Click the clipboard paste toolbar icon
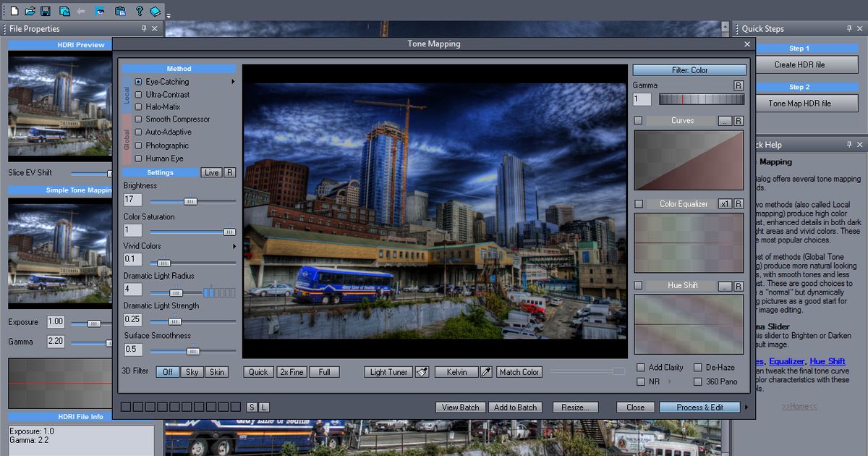Viewport: 868px width, 456px height. (x=120, y=11)
